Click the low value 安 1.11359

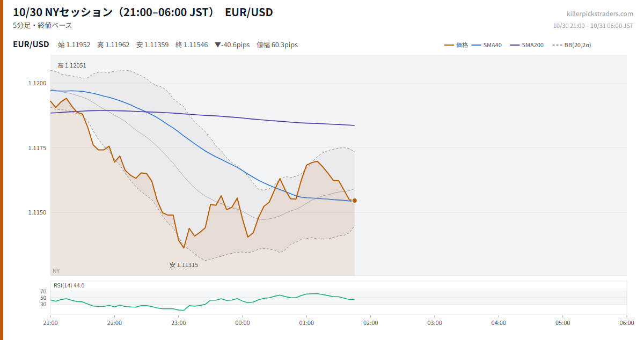[152, 45]
